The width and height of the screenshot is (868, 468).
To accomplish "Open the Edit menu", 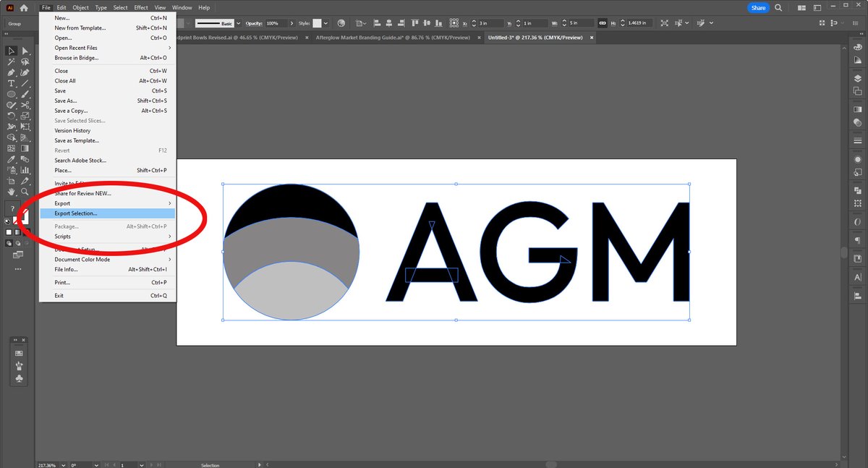I will [x=61, y=7].
